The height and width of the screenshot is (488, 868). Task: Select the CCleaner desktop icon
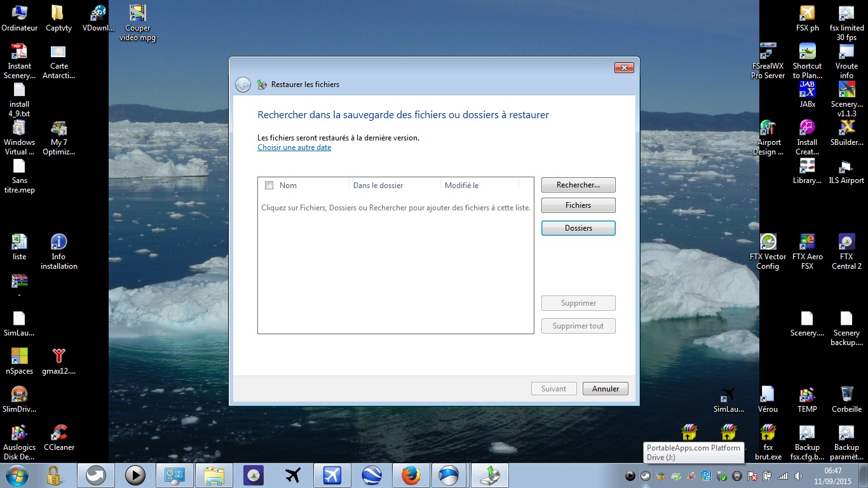coord(58,438)
